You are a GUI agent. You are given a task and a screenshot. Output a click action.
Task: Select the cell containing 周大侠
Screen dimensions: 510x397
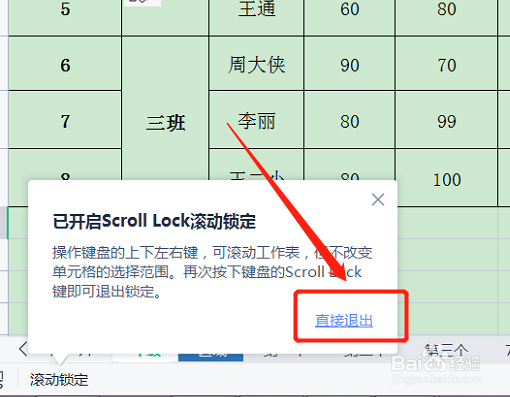(256, 64)
